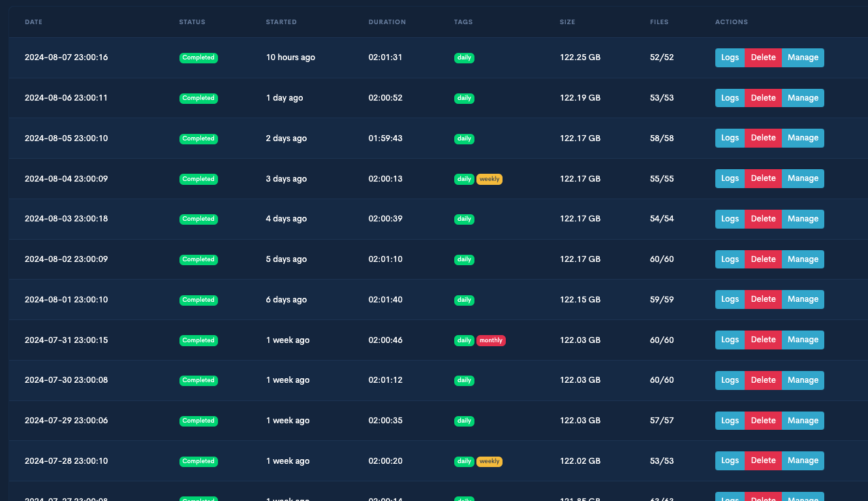The width and height of the screenshot is (868, 501).
Task: Select date 2024-08-03 23:00:18
Action: 66,219
